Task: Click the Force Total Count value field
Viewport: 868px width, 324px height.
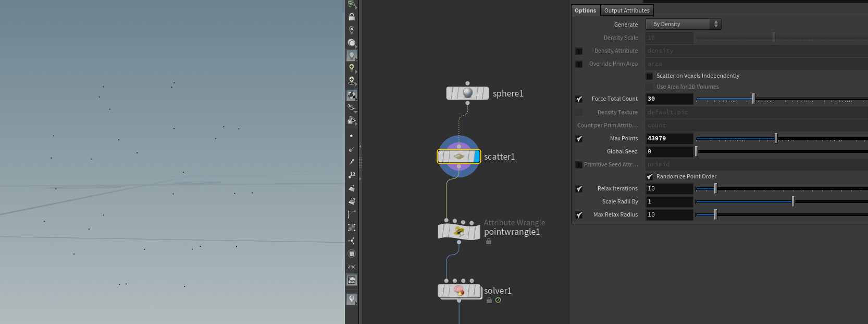Action: 669,99
